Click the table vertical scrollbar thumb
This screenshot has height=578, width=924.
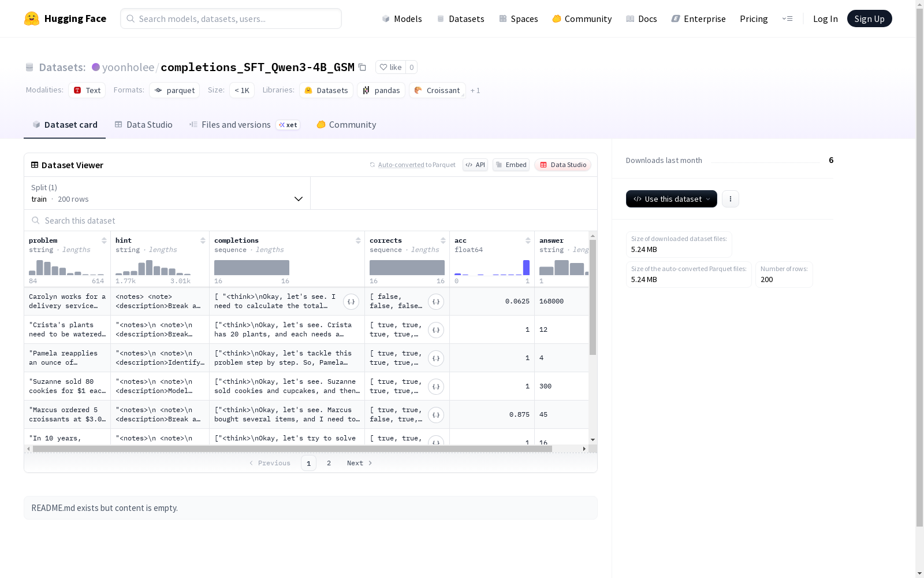pos(593,297)
